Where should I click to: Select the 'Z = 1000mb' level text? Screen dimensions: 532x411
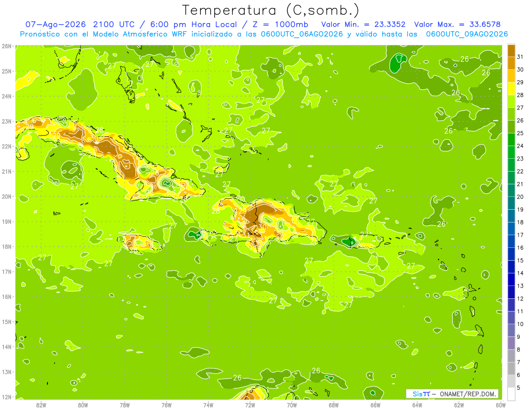point(280,24)
